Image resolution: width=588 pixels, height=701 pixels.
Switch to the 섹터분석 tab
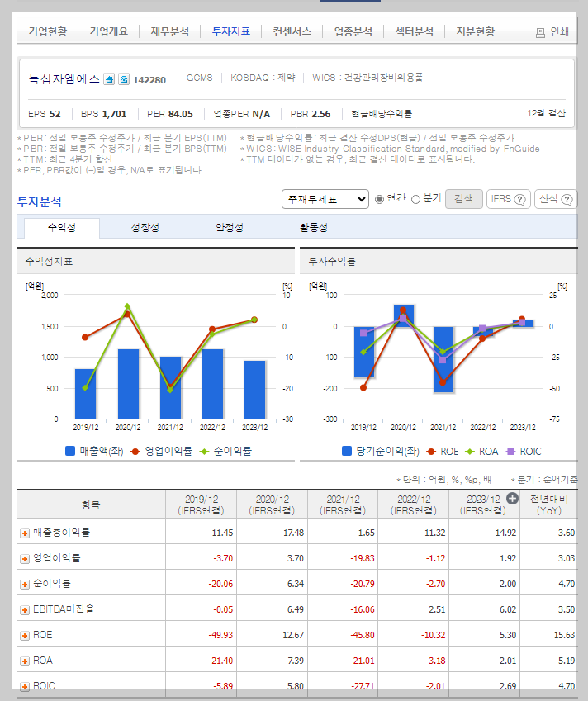[414, 31]
